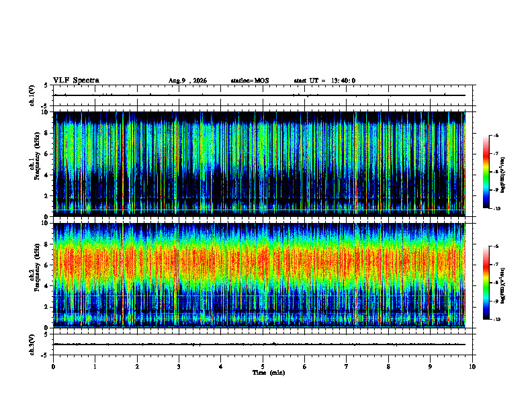Click the ch.1(V) voltage trace panel
Viewport: 532px width, 411px height.
pos(263,95)
